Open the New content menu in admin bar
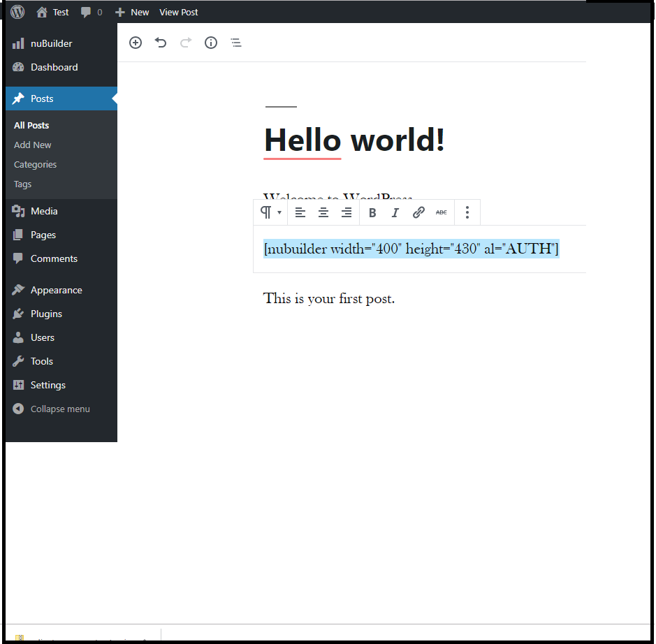Screen dimensions: 656x644 132,12
